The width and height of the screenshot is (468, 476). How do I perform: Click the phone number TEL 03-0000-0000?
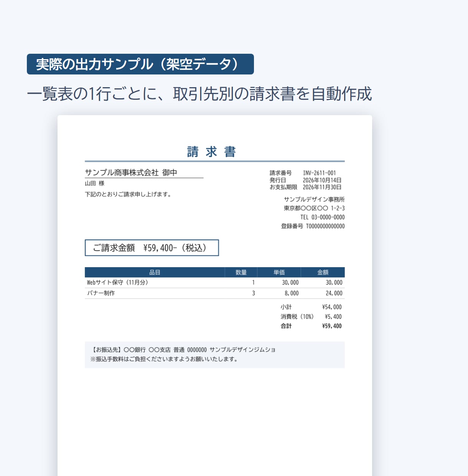coord(322,217)
